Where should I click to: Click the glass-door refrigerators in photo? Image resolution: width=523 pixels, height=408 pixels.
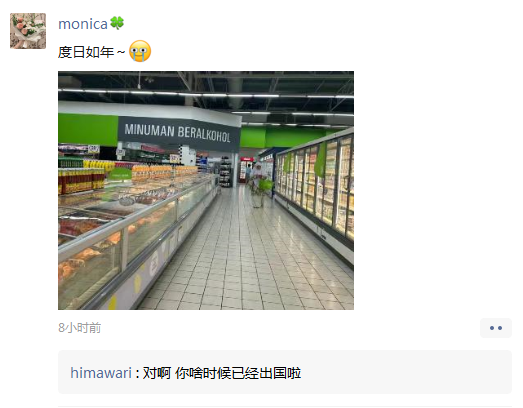point(317,187)
